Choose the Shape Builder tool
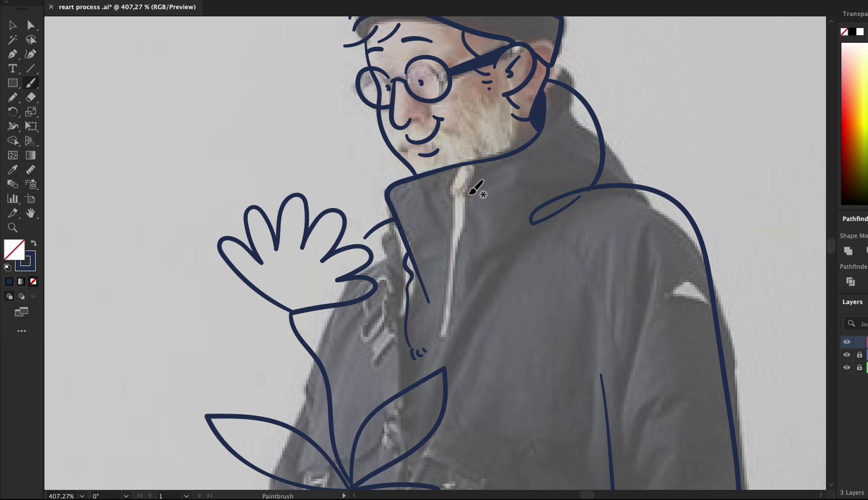The image size is (868, 500). [13, 141]
